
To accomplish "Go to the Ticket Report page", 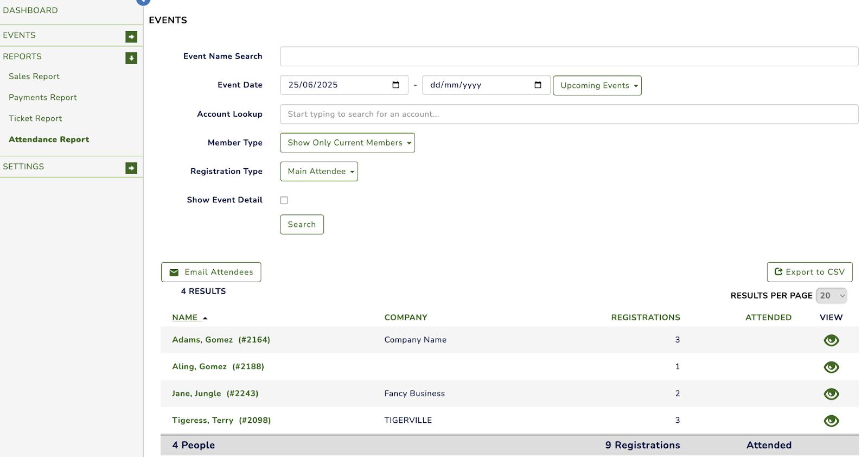I will 35,118.
